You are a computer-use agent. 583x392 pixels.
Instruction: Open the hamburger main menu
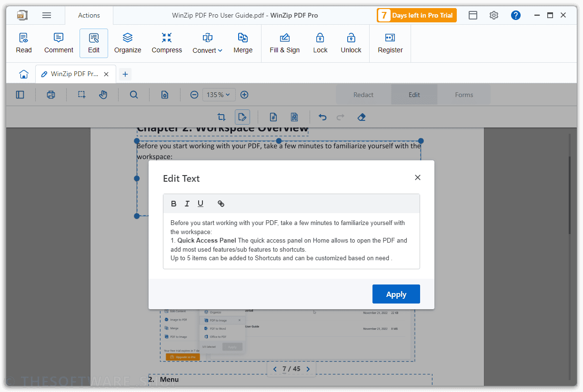(x=47, y=15)
